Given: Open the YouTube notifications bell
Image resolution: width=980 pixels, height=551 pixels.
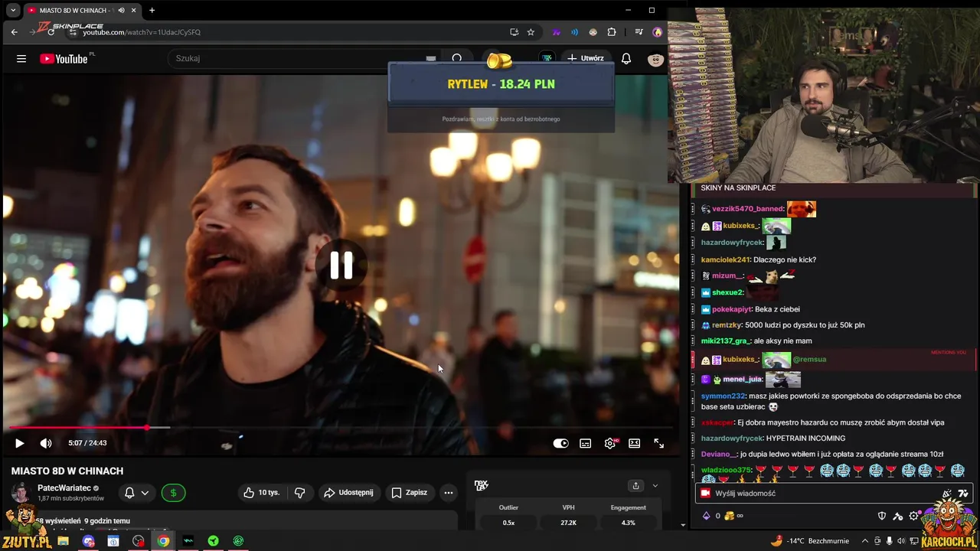Looking at the screenshot, I should (x=626, y=58).
